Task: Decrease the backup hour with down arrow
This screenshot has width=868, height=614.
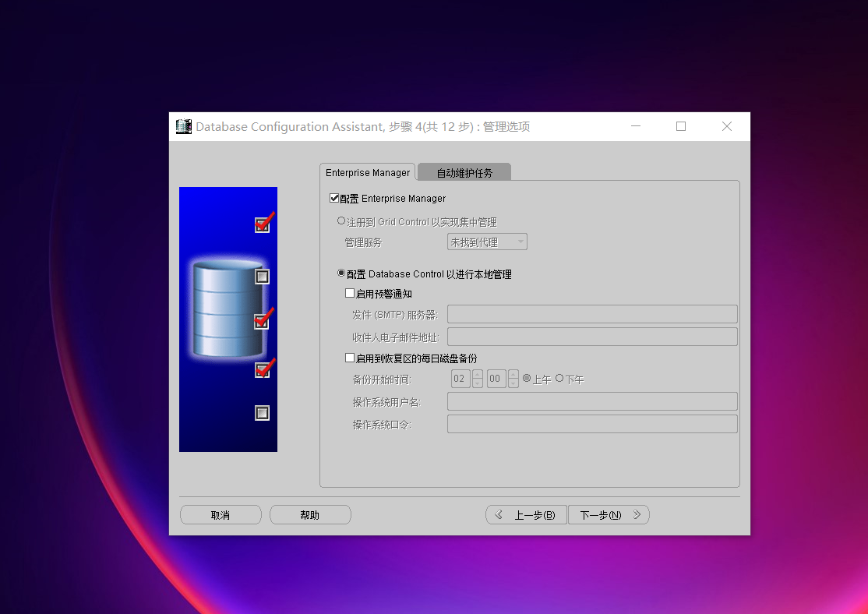Action: (478, 383)
